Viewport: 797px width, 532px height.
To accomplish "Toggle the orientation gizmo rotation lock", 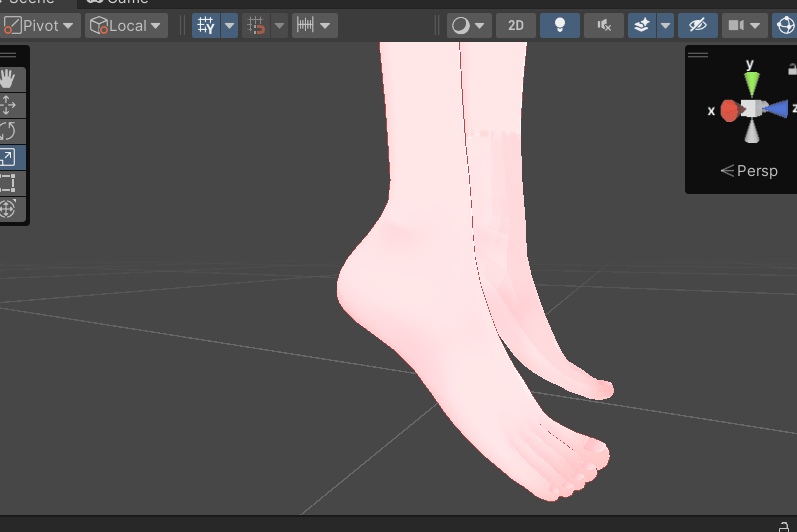I will pos(792,69).
